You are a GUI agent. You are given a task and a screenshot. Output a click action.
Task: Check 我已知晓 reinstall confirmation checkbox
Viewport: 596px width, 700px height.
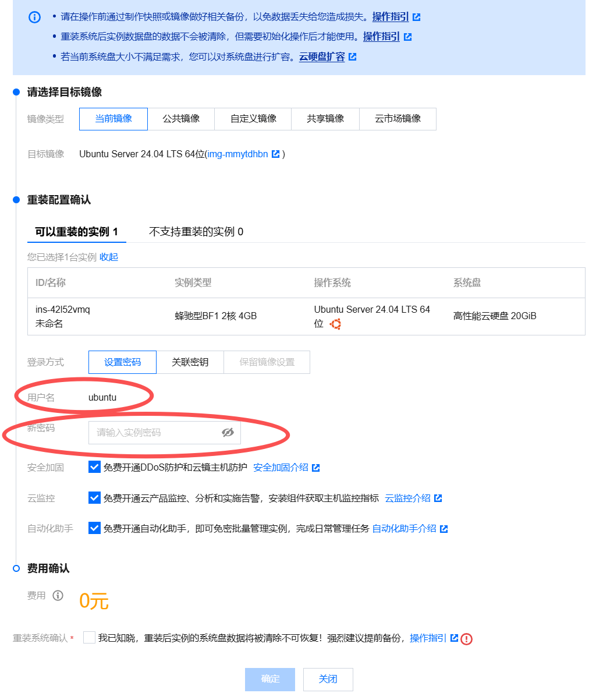(89, 638)
